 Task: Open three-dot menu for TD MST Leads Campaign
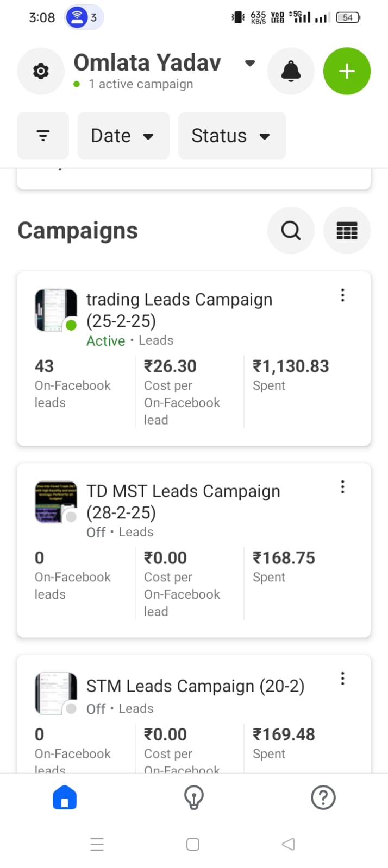tap(342, 487)
